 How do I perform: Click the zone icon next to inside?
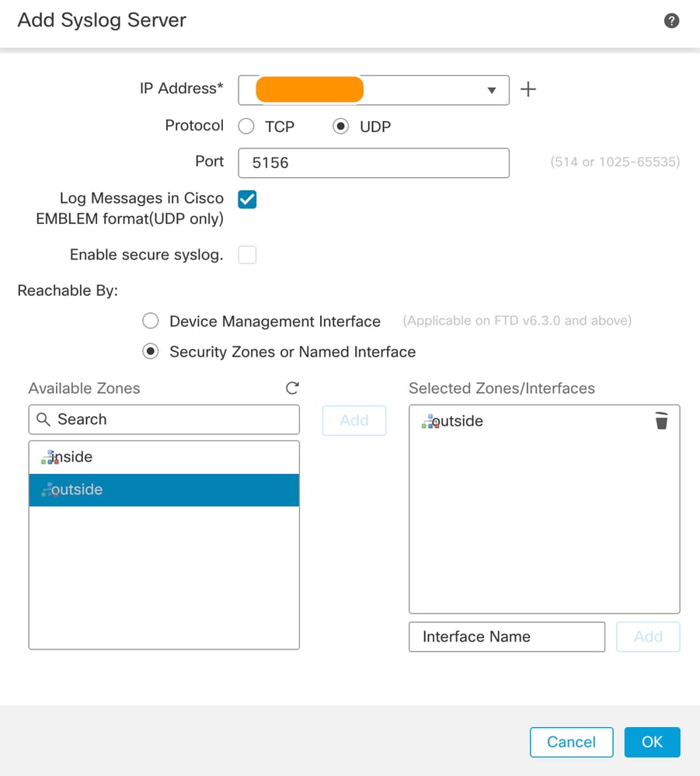[x=50, y=457]
